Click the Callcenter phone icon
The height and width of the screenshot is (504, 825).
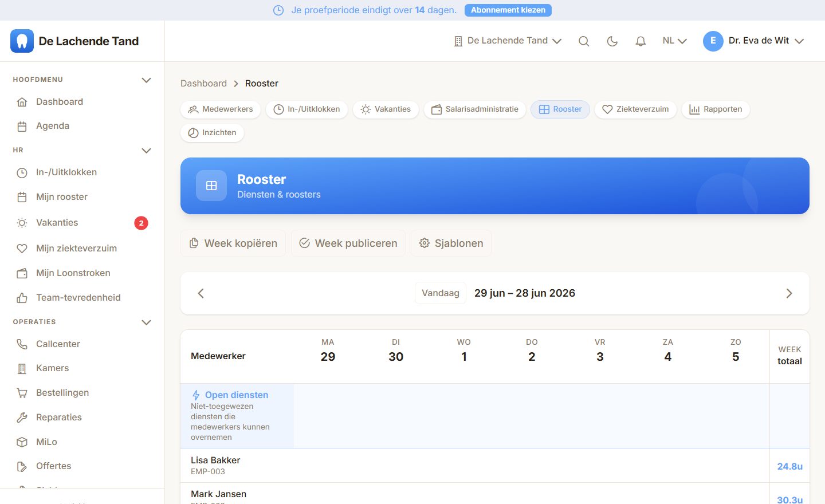[x=22, y=344]
